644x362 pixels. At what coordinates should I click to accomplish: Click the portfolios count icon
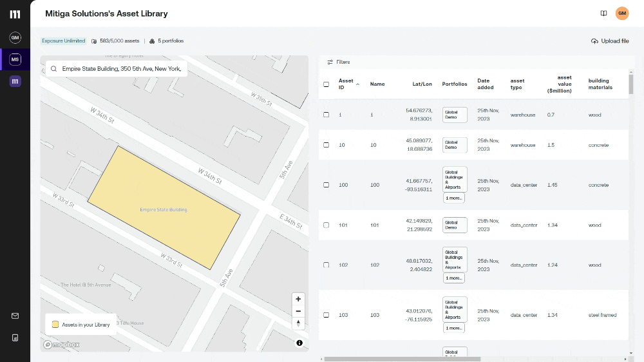pyautogui.click(x=152, y=41)
